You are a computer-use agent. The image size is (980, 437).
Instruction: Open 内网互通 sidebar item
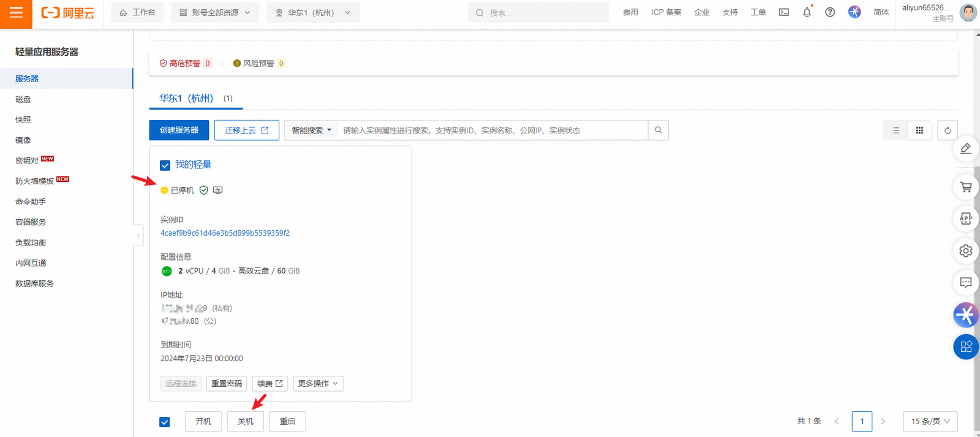click(66, 263)
